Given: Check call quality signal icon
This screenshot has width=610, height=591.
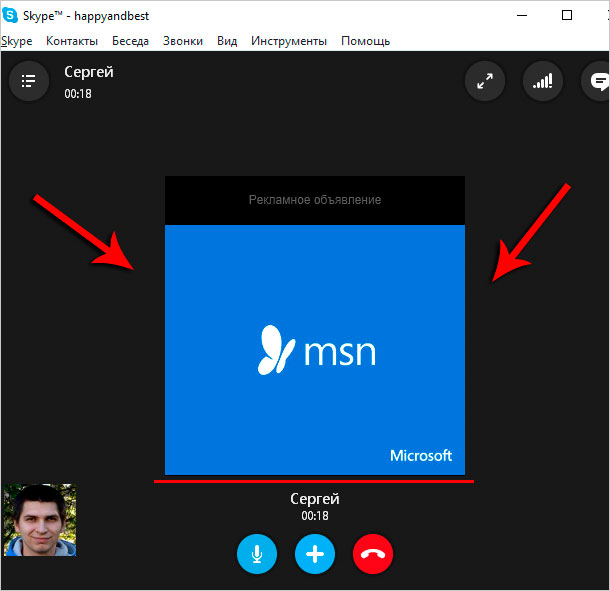Looking at the screenshot, I should click(543, 81).
